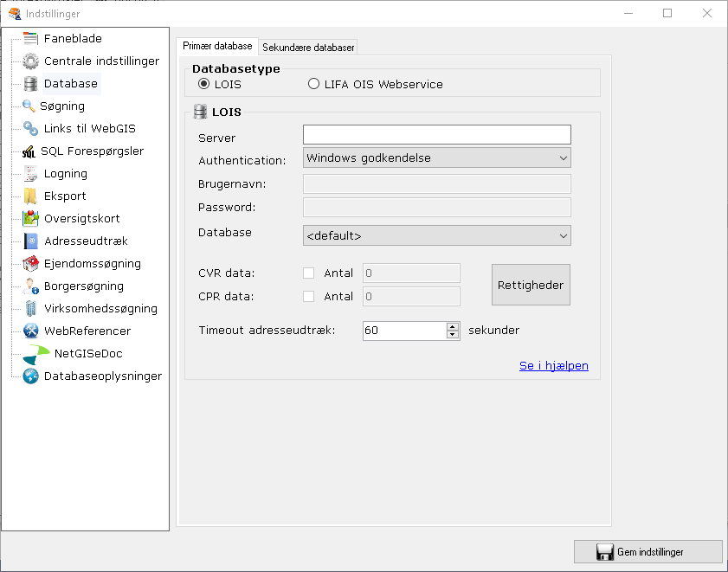Enable the CVR data checkbox
The width and height of the screenshot is (728, 572).
pyautogui.click(x=308, y=273)
